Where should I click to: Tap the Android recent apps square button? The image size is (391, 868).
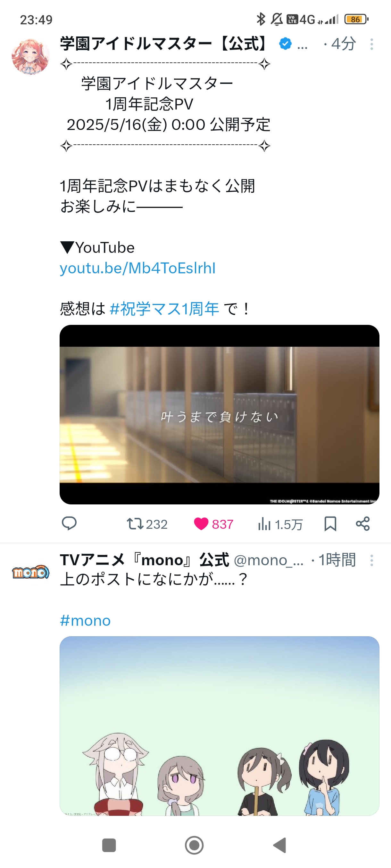109,845
